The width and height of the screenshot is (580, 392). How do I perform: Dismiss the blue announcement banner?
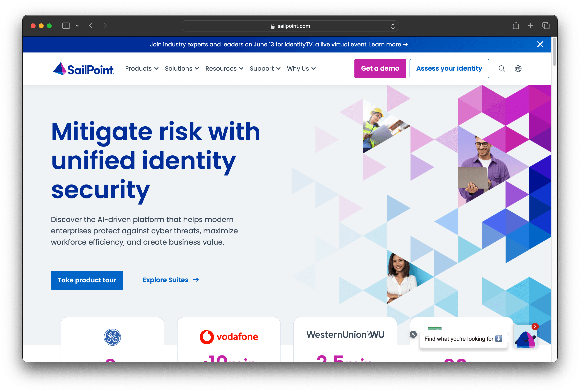[x=540, y=44]
